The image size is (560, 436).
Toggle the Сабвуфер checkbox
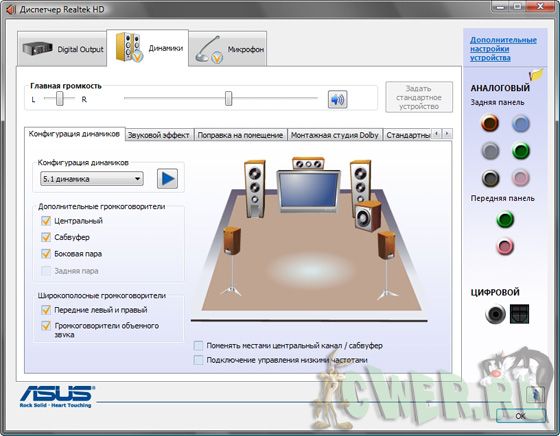46,237
